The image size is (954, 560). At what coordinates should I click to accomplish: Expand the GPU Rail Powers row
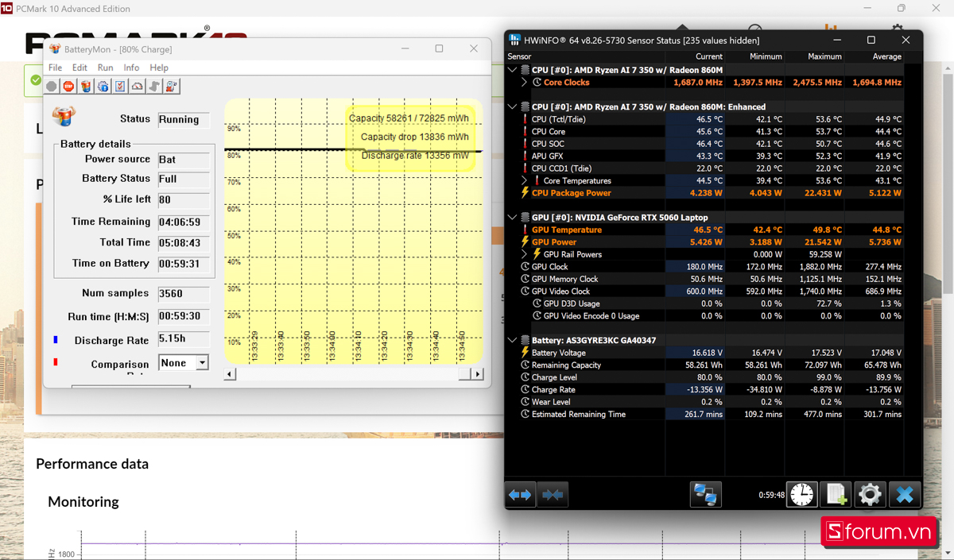click(524, 254)
